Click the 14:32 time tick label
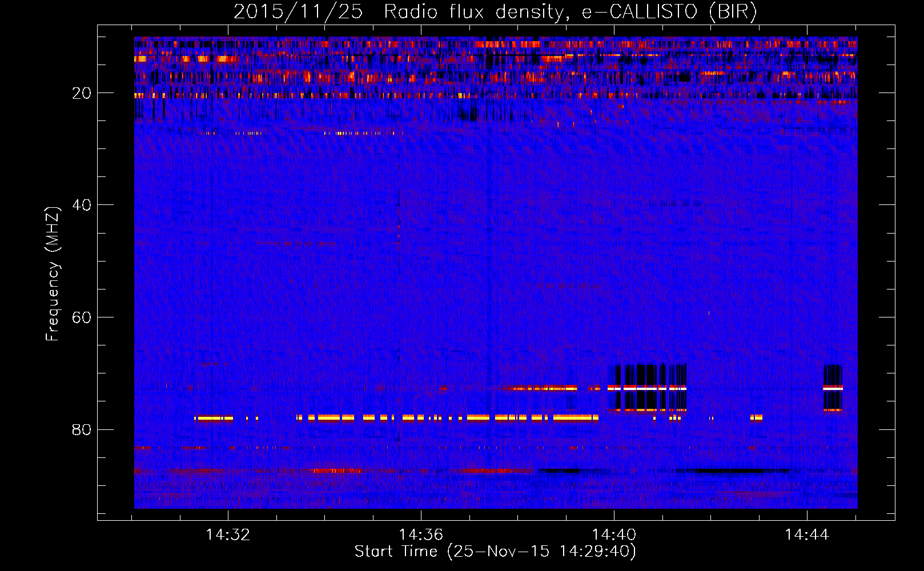The height and width of the screenshot is (571, 924). coord(228,535)
